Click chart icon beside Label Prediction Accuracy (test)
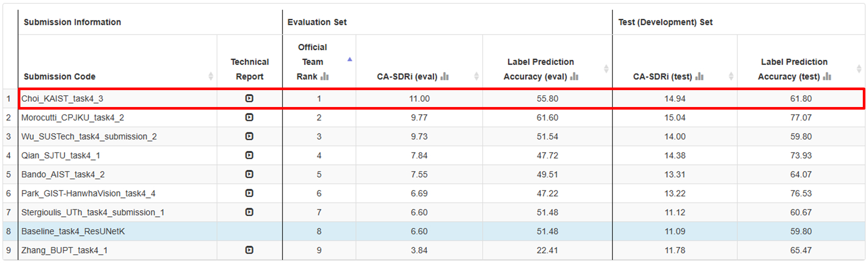This screenshot has width=868, height=263. click(827, 77)
